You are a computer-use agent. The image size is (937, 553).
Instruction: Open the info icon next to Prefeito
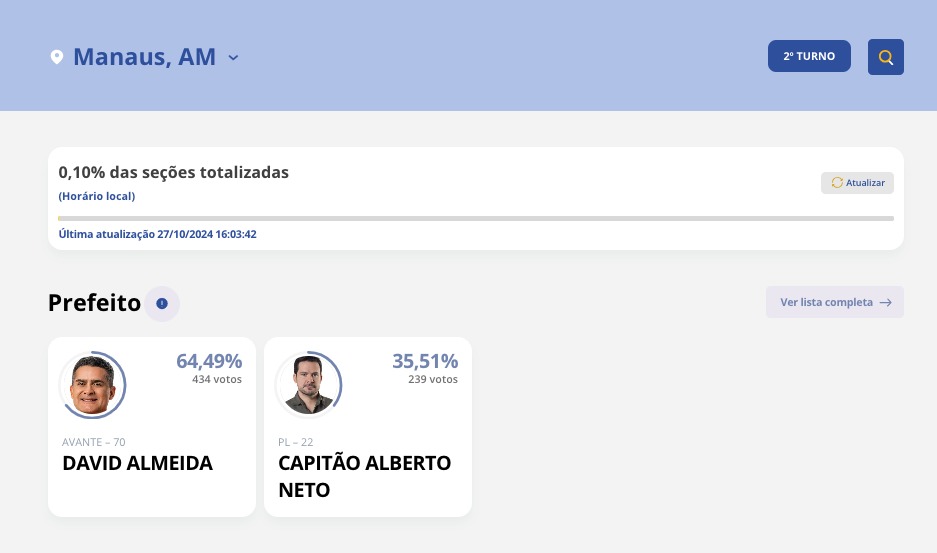[162, 303]
